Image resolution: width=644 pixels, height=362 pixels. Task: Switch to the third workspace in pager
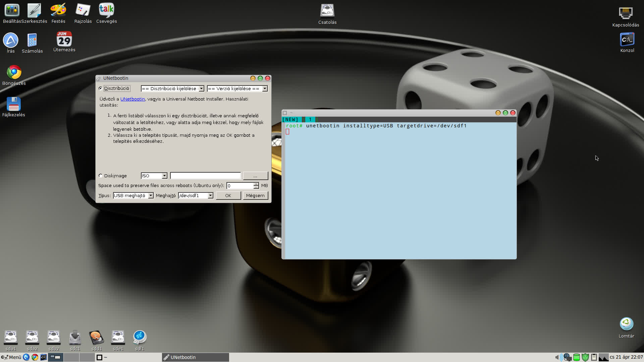87,357
